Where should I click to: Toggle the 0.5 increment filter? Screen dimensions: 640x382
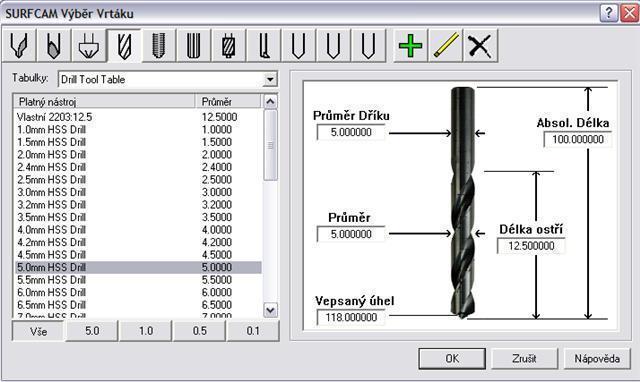(x=199, y=331)
